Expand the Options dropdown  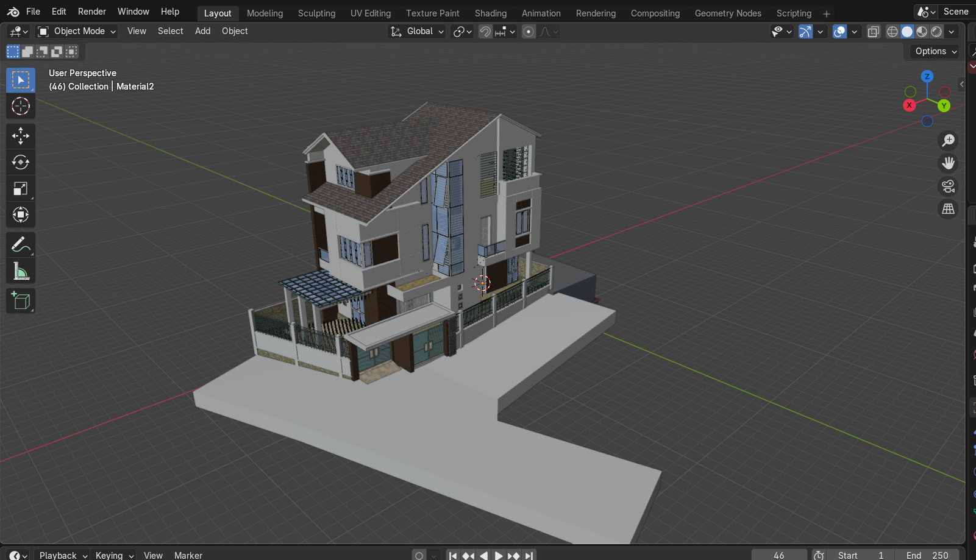pos(936,51)
